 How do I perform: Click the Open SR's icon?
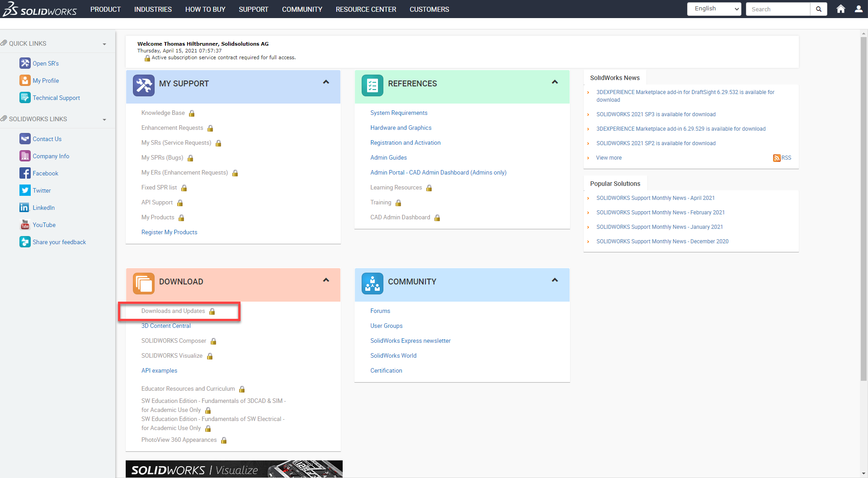click(25, 63)
